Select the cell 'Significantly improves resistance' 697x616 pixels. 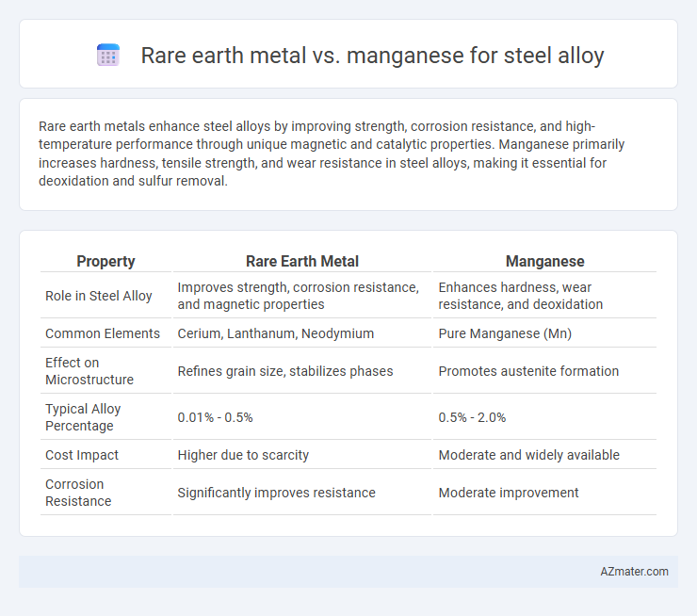pos(277,493)
